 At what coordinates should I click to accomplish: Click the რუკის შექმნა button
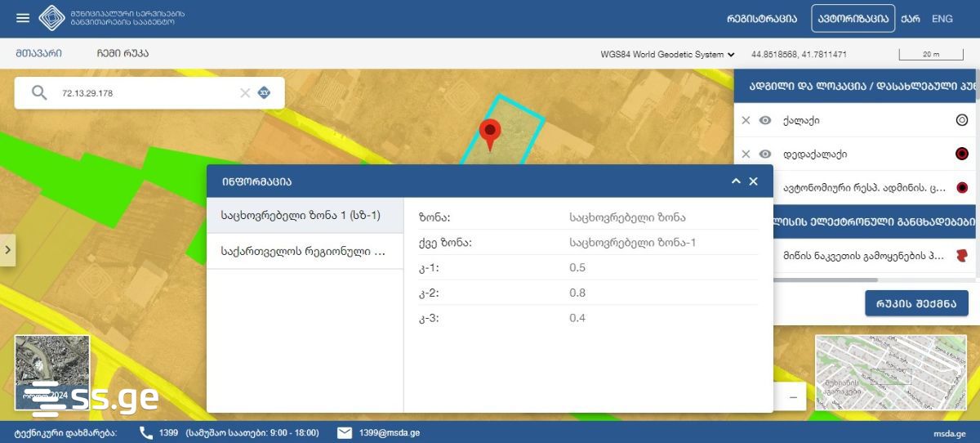(916, 303)
